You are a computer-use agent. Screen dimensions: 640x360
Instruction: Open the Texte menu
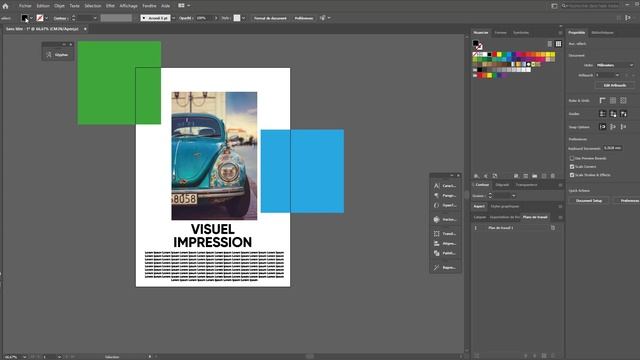[x=74, y=6]
